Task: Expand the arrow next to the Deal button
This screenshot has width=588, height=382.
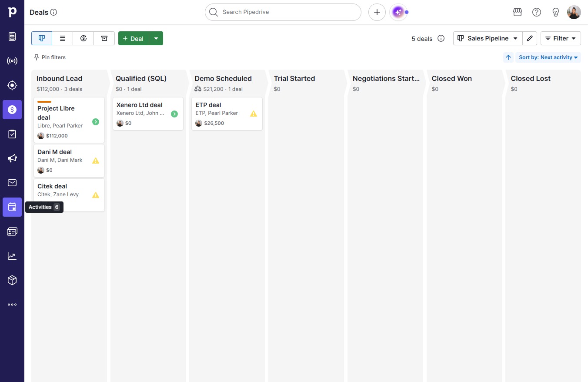Action: [x=156, y=38]
